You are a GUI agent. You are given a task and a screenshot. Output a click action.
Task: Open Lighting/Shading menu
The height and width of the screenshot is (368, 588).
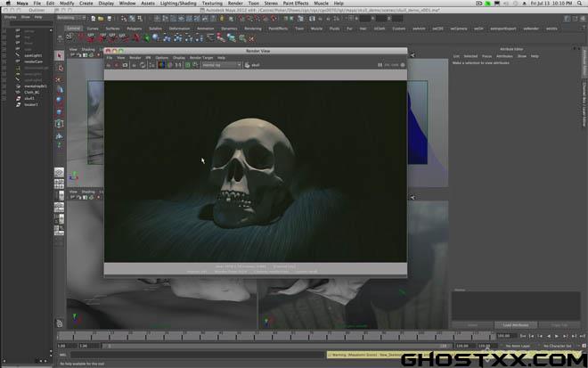click(x=178, y=4)
